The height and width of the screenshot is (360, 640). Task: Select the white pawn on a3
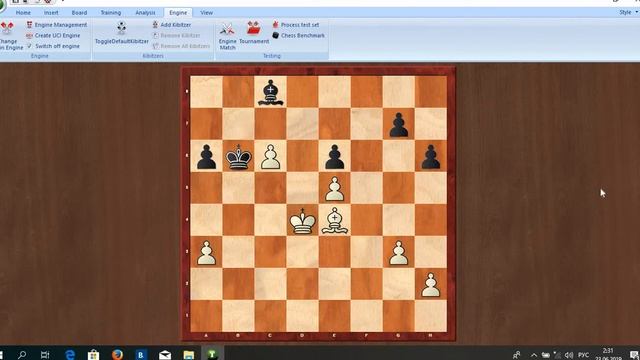206,253
